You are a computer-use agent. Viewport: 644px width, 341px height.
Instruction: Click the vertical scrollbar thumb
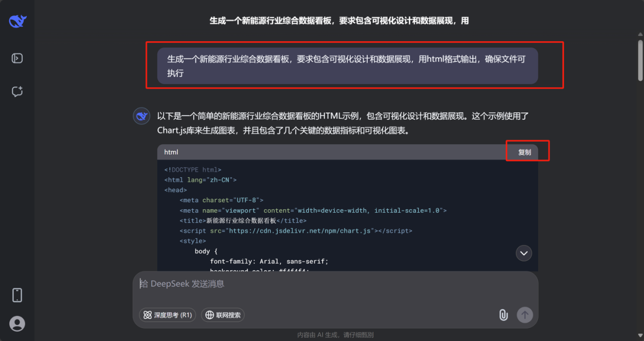pos(640,60)
